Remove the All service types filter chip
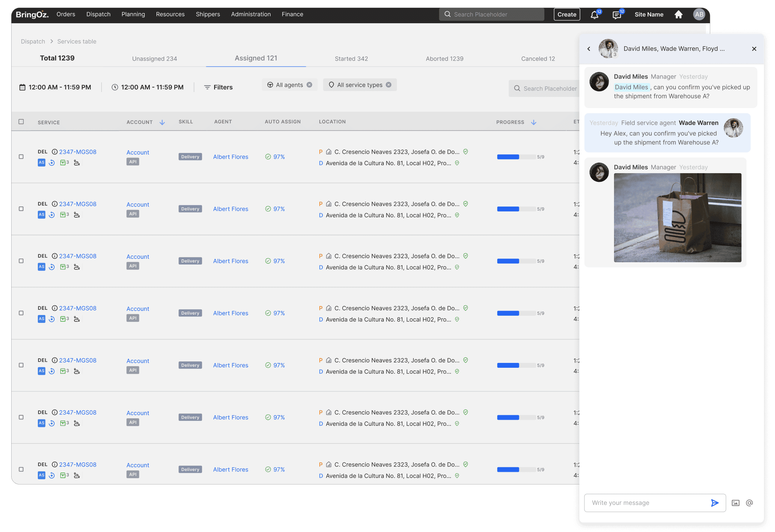 click(389, 85)
